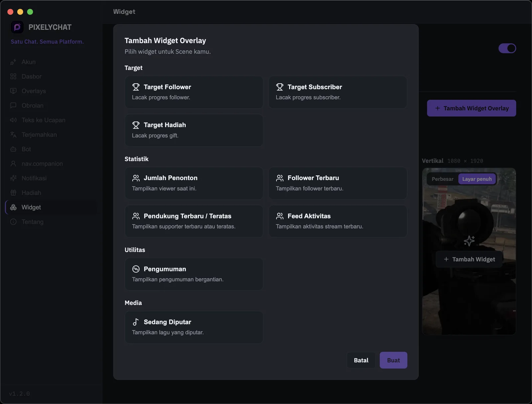Click the people icon on Pendukung Terbaru / Teratas
532x404 pixels.
point(136,216)
